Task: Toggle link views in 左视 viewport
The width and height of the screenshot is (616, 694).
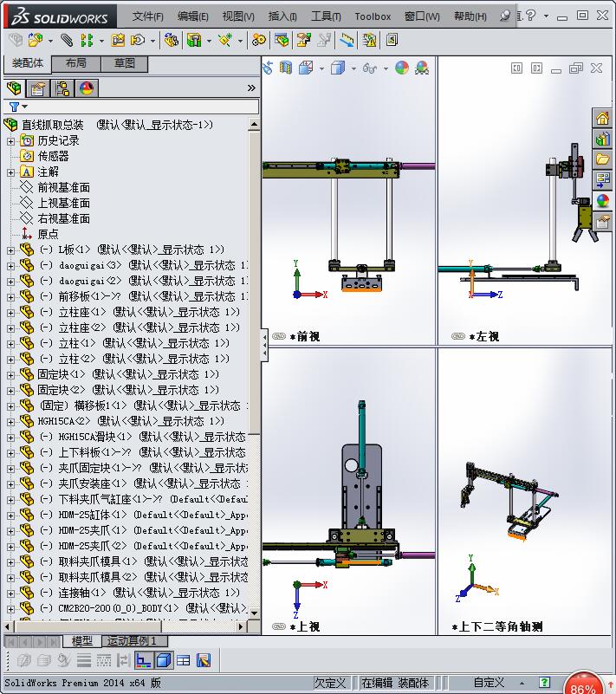Action: [458, 336]
